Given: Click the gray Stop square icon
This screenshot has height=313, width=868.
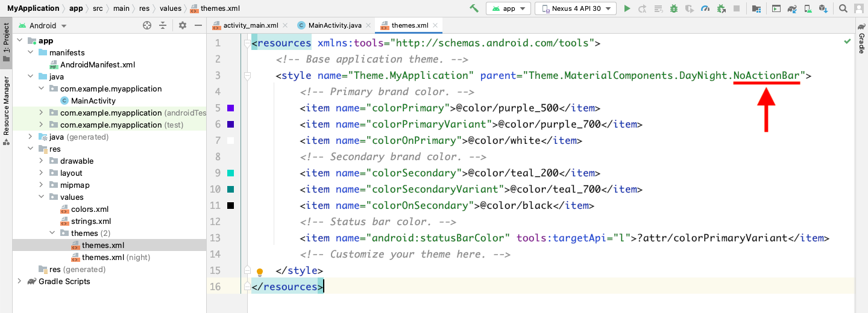Looking at the screenshot, I should pos(736,8).
